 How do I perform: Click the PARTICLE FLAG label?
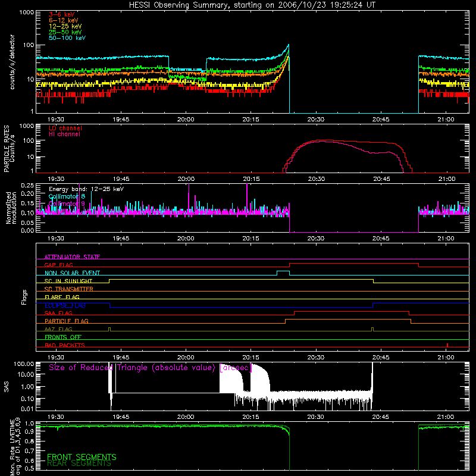[x=67, y=321]
